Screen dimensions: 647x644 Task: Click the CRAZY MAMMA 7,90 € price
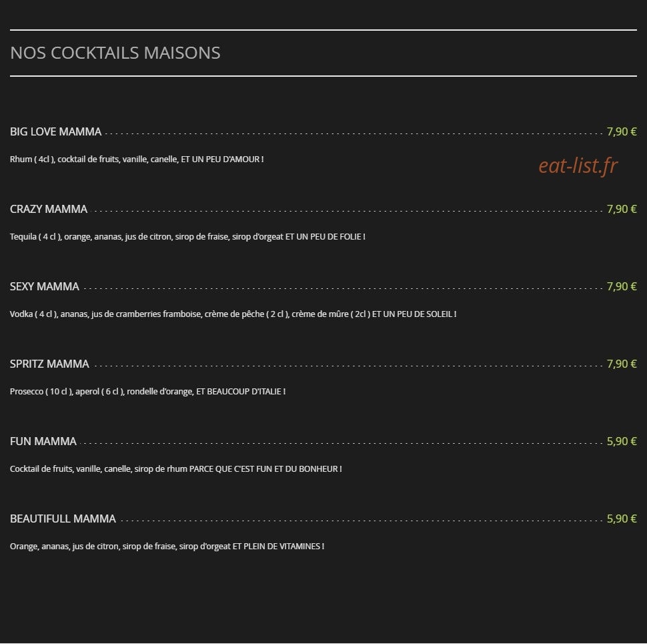(x=622, y=210)
